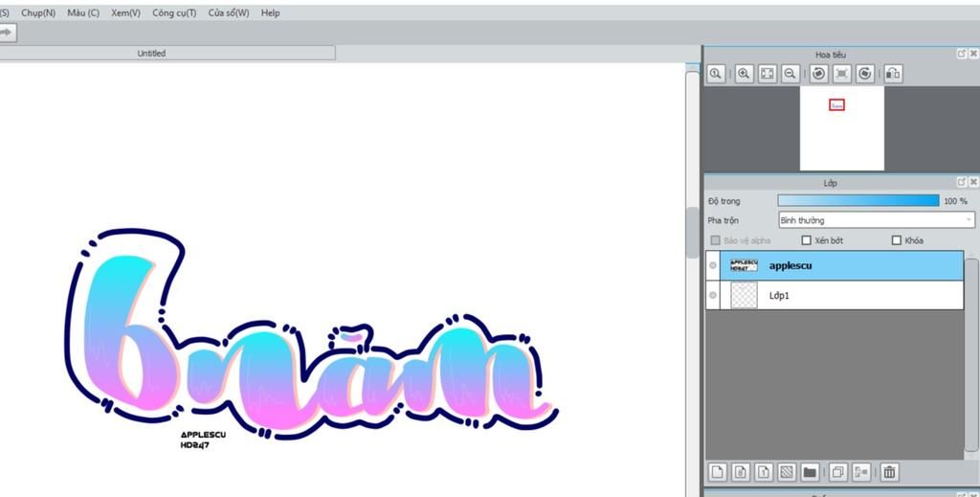Open the Công cụ(T) menu
The height and width of the screenshot is (497, 980).
pos(174,12)
